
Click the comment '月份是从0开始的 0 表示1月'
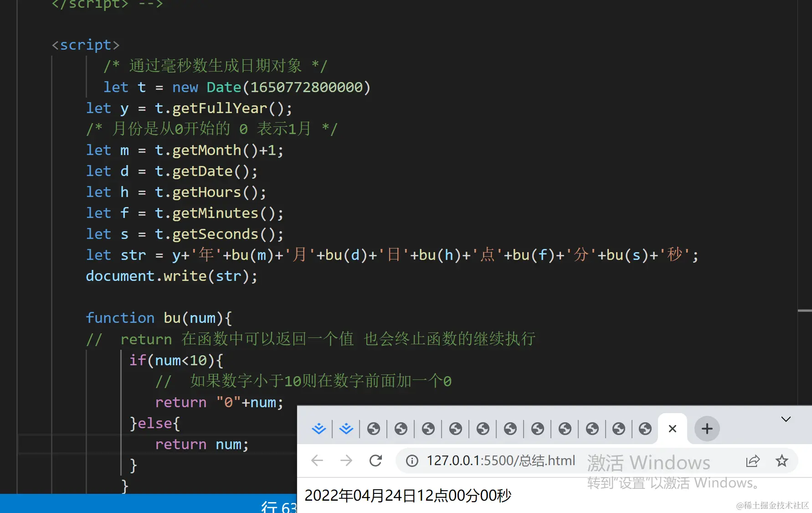pos(212,129)
